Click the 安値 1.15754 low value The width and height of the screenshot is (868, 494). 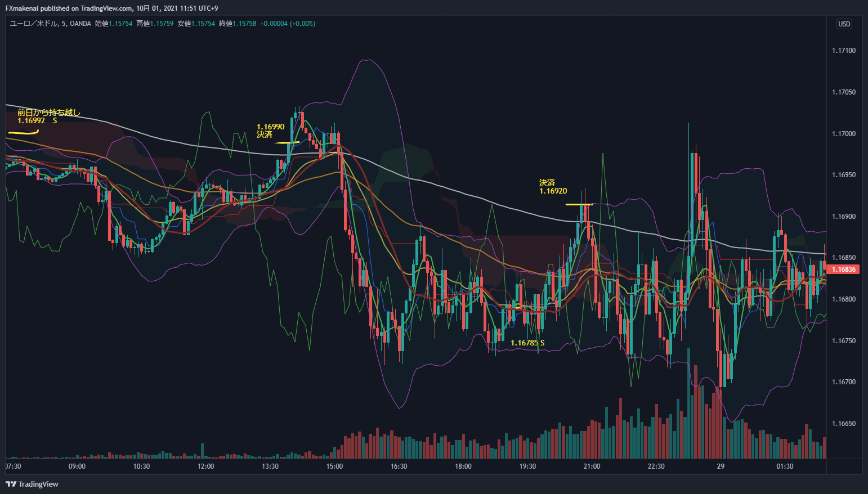(x=196, y=24)
